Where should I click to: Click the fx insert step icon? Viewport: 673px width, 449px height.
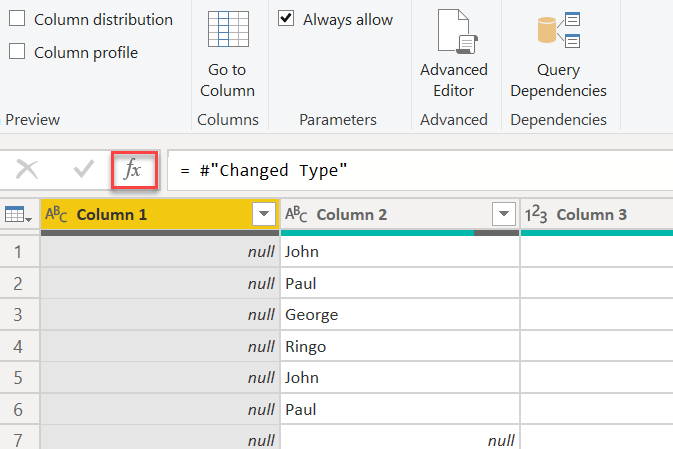pos(133,170)
